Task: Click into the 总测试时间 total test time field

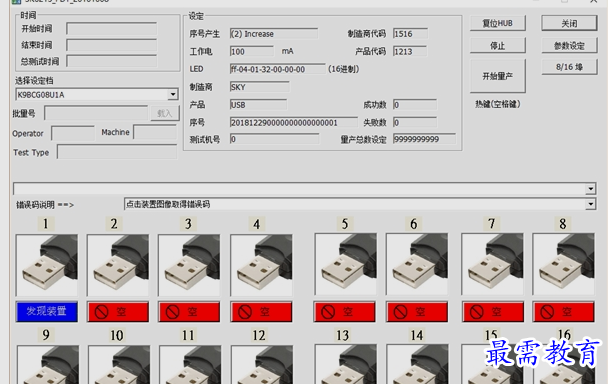Action: [x=112, y=61]
